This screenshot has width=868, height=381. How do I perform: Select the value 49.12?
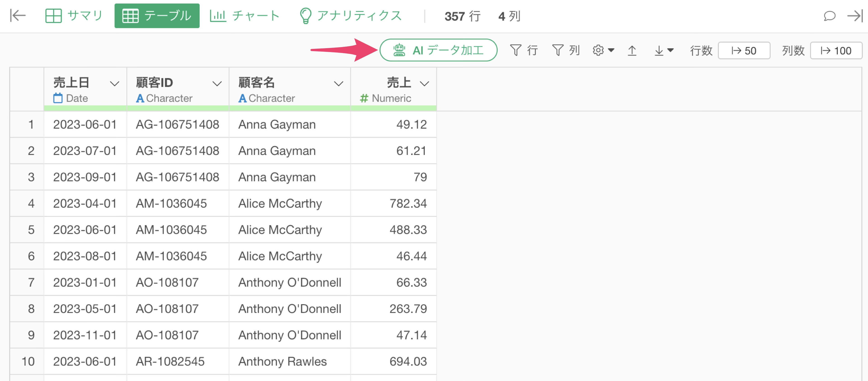pos(394,124)
